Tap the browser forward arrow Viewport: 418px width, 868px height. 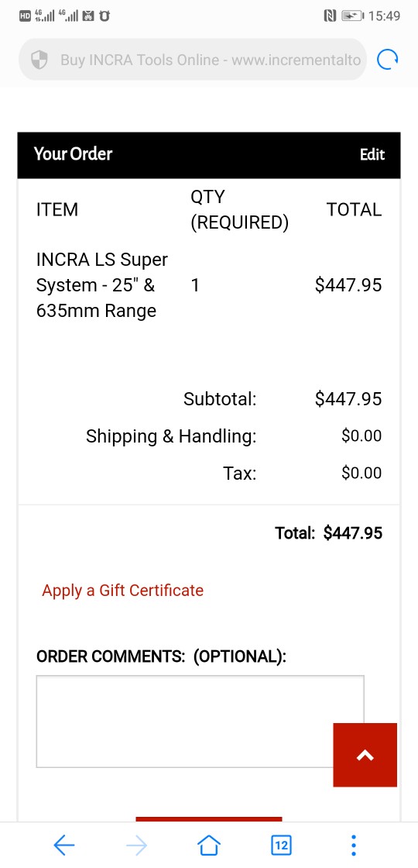[x=136, y=846]
